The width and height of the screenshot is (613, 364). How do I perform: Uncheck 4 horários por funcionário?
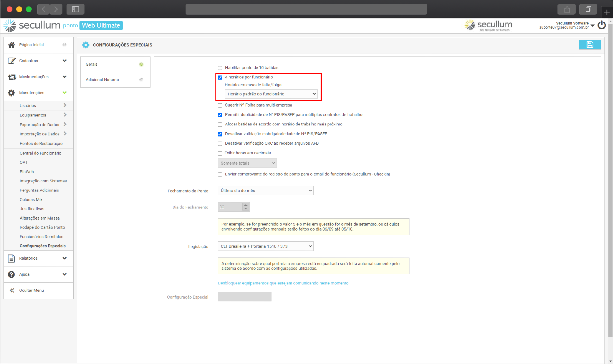click(220, 77)
